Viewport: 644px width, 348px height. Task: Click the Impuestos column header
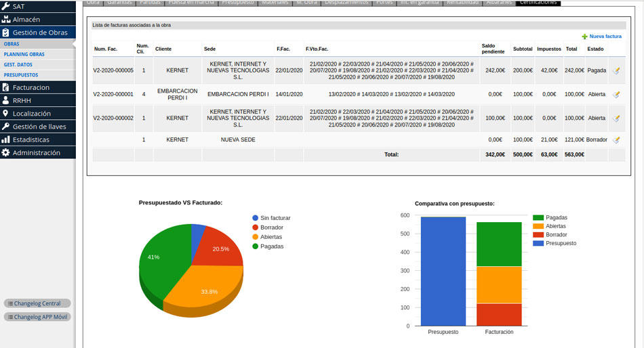coord(549,49)
